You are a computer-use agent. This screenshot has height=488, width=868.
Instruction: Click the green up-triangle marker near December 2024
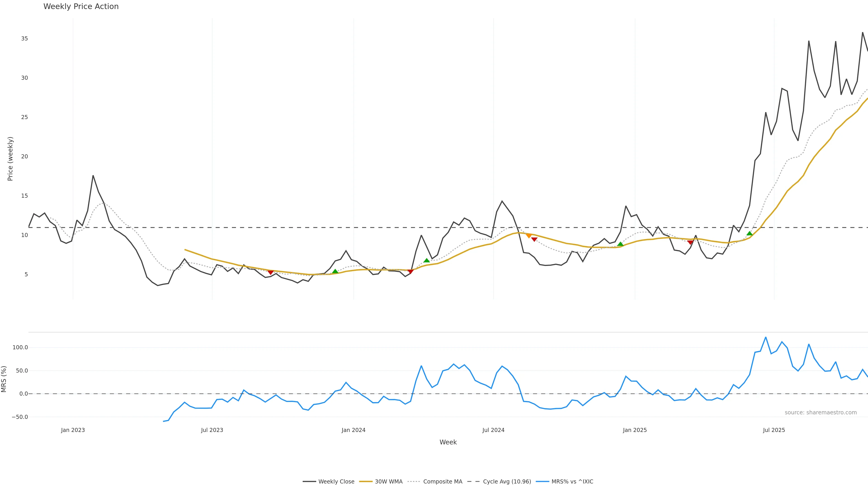point(620,244)
